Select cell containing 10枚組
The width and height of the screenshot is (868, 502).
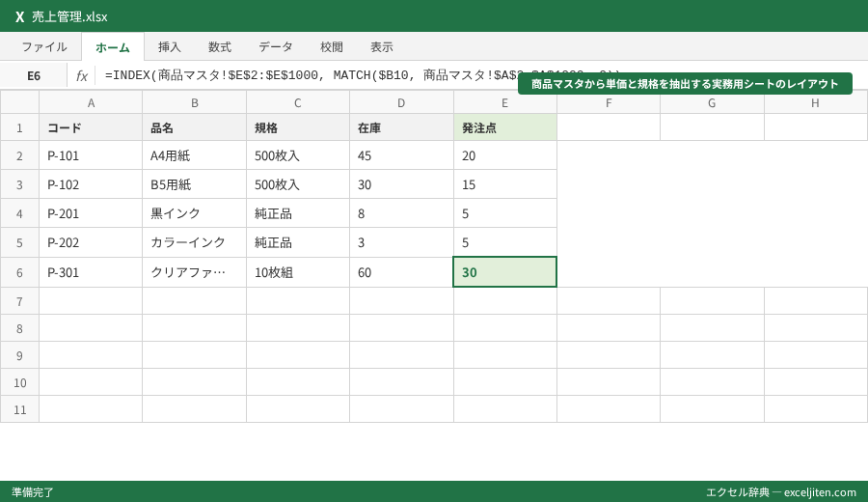[298, 272]
